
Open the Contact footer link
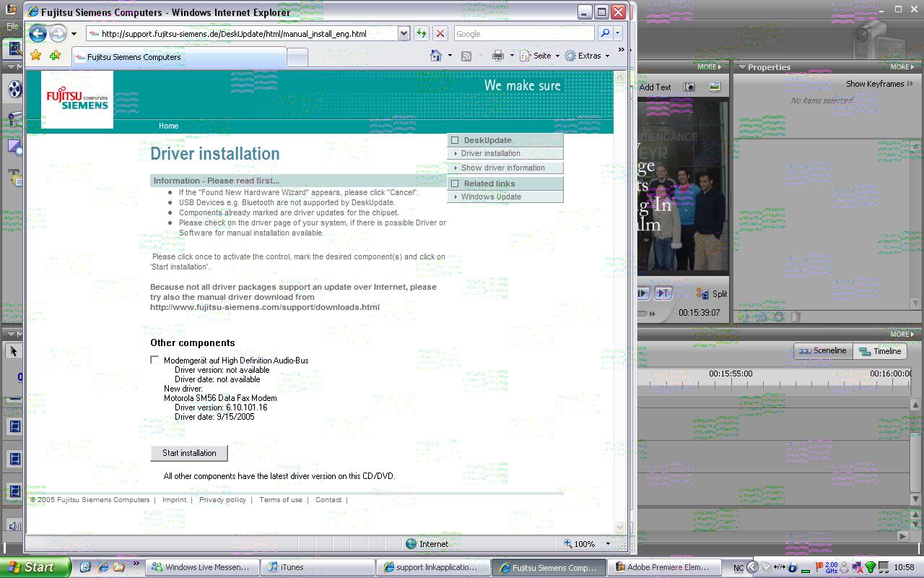(328, 500)
